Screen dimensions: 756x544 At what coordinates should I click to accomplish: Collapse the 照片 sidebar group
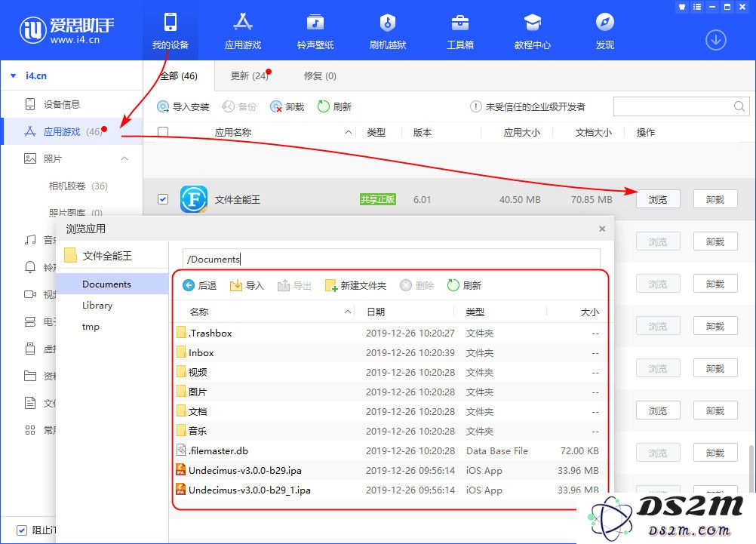(x=124, y=158)
